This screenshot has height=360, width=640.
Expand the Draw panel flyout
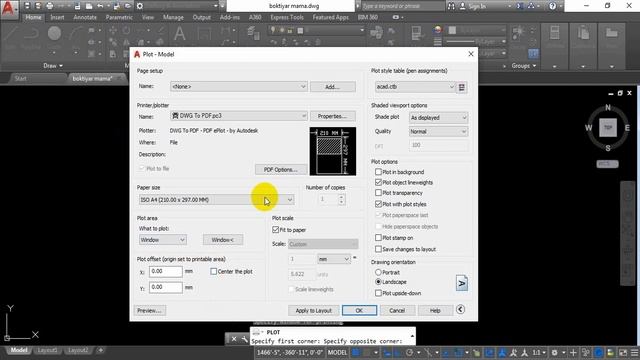pyautogui.click(x=53, y=66)
